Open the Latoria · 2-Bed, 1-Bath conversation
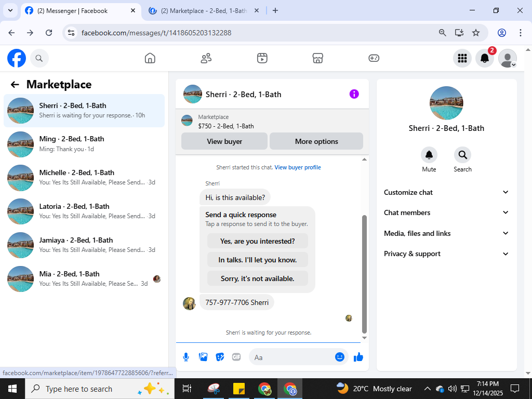 click(84, 211)
